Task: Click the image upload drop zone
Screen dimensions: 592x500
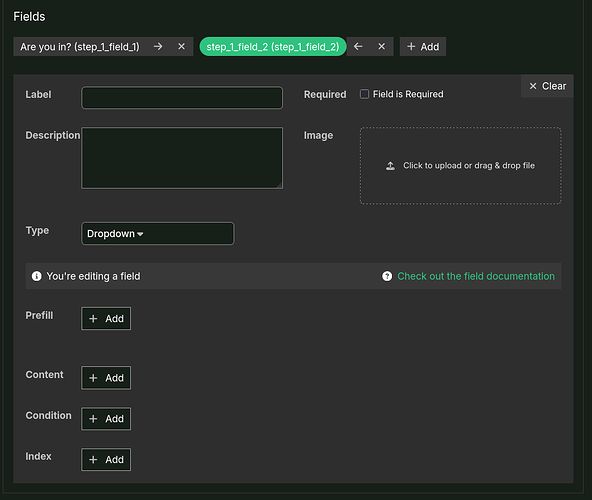Action: click(x=461, y=166)
